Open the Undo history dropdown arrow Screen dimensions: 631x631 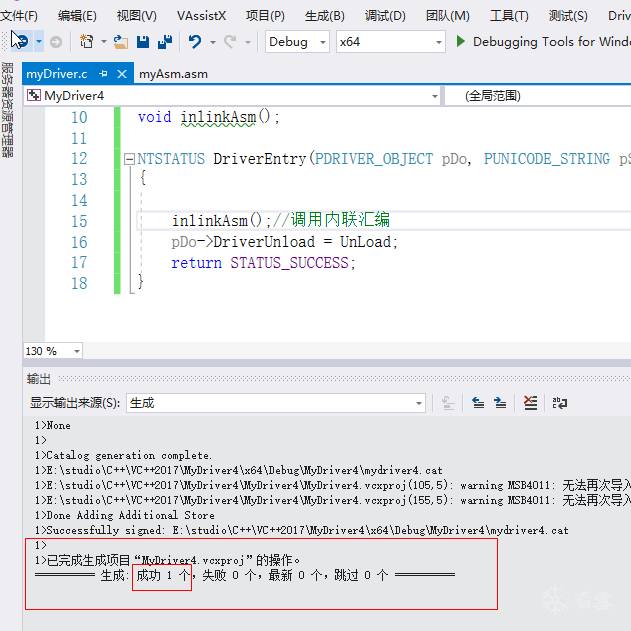click(212, 42)
